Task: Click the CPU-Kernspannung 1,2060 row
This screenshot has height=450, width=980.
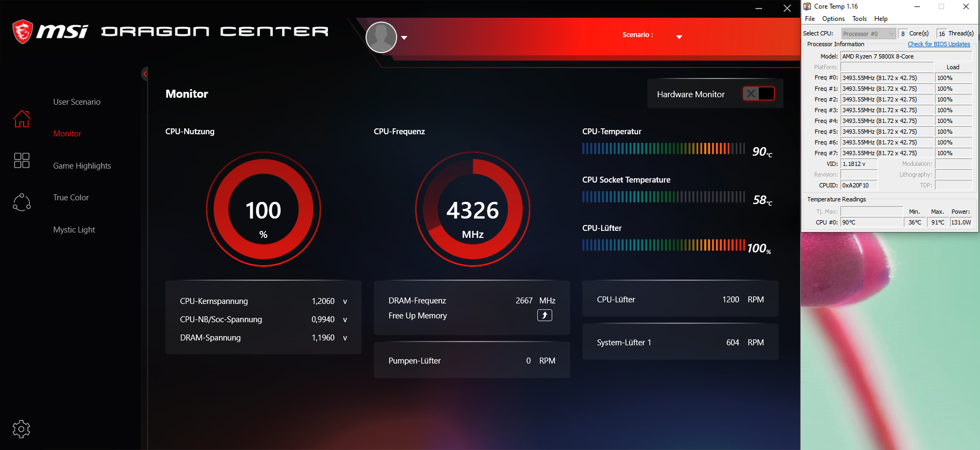Action: (x=264, y=301)
